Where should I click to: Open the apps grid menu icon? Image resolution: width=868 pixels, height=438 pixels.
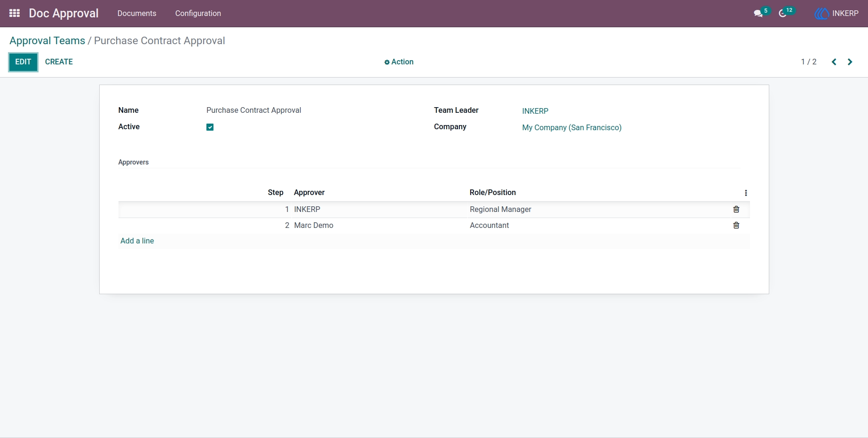pos(15,13)
